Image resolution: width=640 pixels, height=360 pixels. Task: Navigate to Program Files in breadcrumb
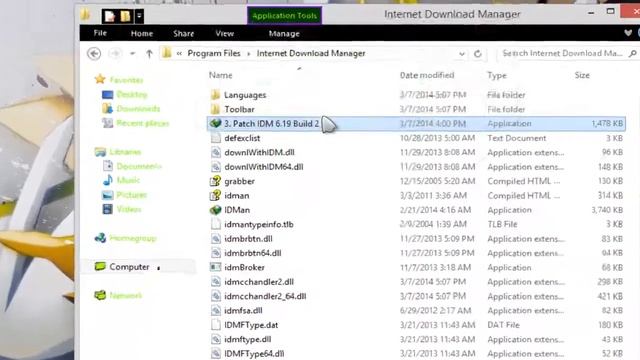pyautogui.click(x=214, y=53)
